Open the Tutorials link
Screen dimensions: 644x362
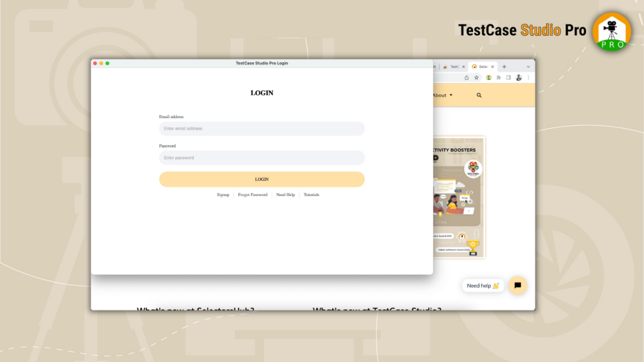click(x=311, y=195)
